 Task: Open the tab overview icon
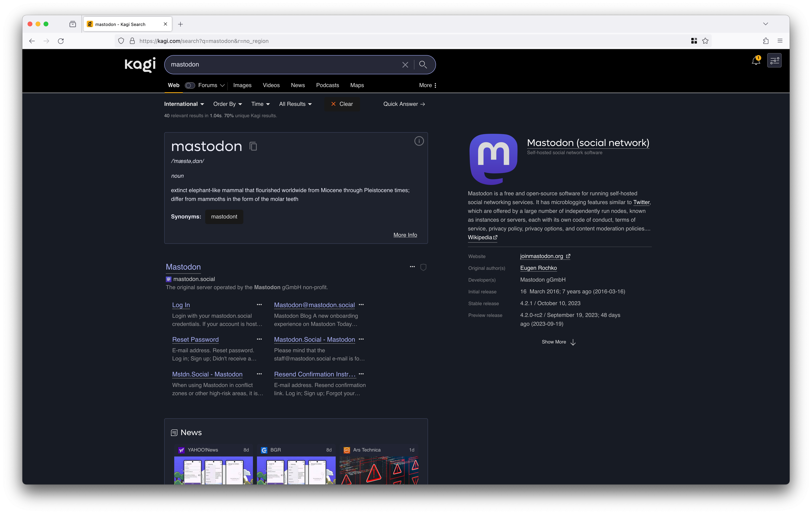pos(73,24)
